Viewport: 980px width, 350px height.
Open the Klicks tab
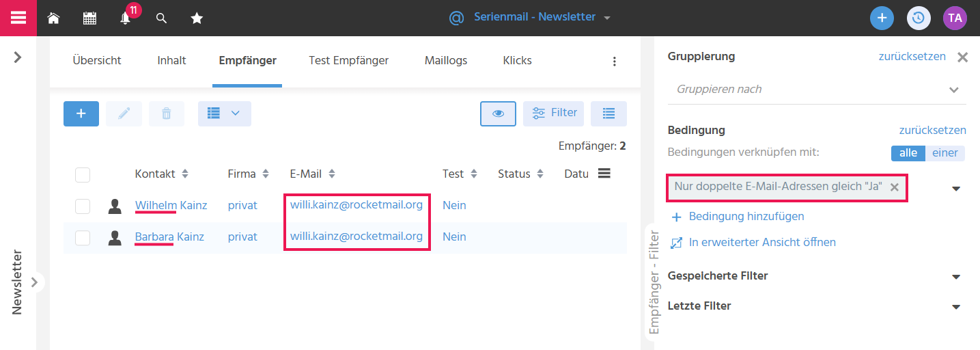click(x=517, y=61)
